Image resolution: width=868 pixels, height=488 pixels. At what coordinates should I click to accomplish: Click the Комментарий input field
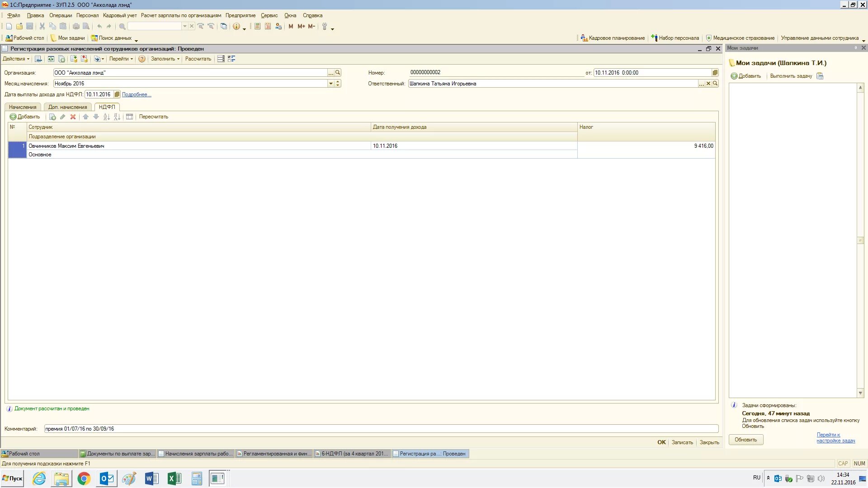381,429
